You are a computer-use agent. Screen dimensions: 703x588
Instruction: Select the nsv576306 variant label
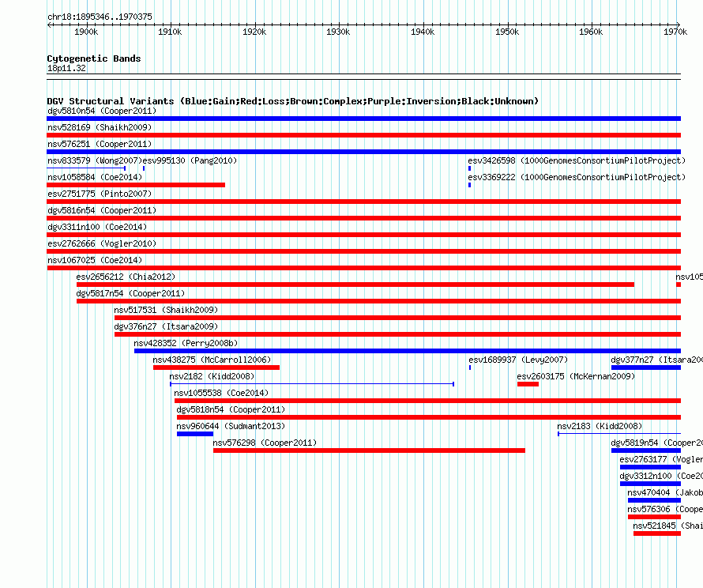pyautogui.click(x=665, y=509)
